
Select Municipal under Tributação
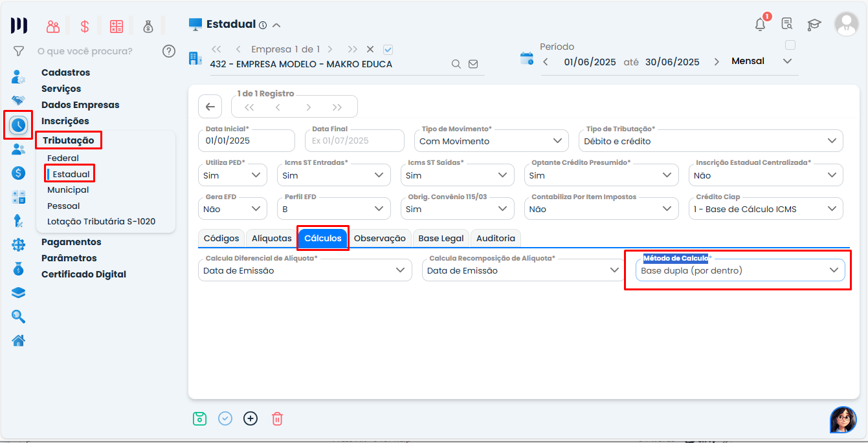pyautogui.click(x=68, y=190)
